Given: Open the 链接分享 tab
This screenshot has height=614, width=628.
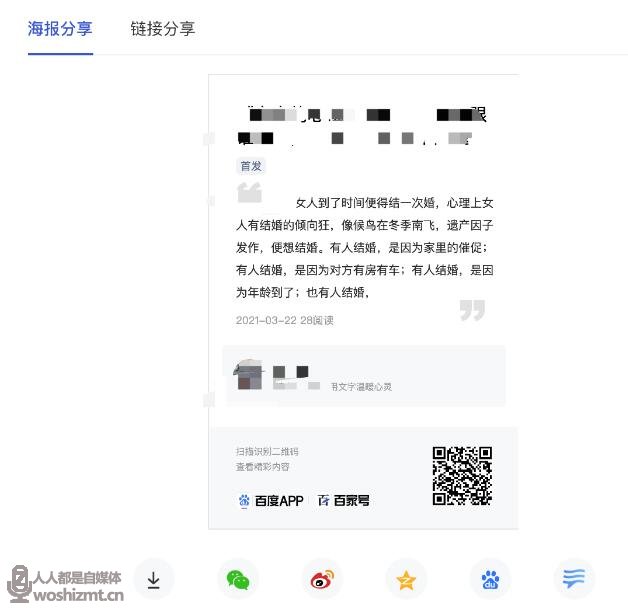Looking at the screenshot, I should click(x=163, y=29).
